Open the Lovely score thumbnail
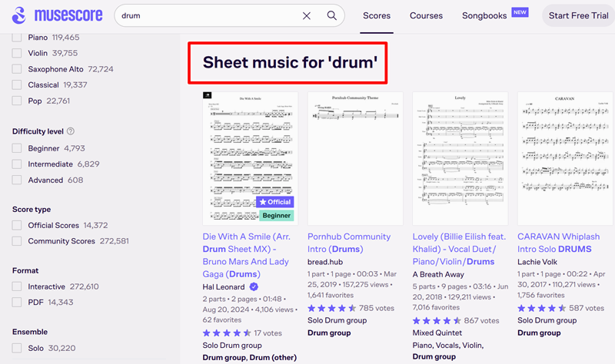 point(460,158)
